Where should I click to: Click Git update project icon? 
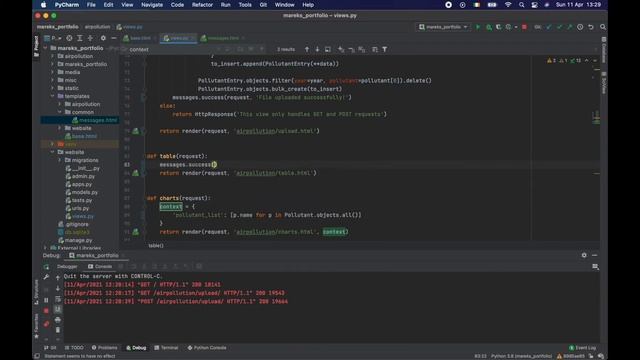pyautogui.click(x=549, y=27)
